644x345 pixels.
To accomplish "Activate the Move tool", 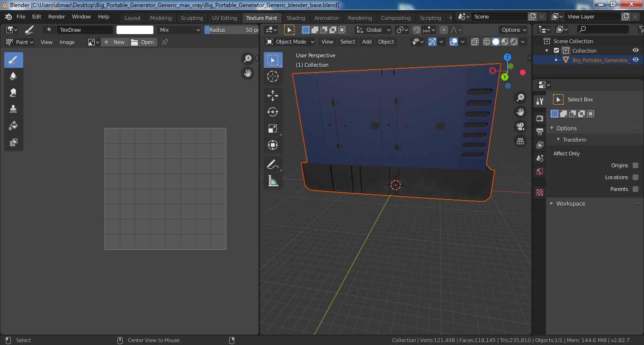I will click(273, 96).
